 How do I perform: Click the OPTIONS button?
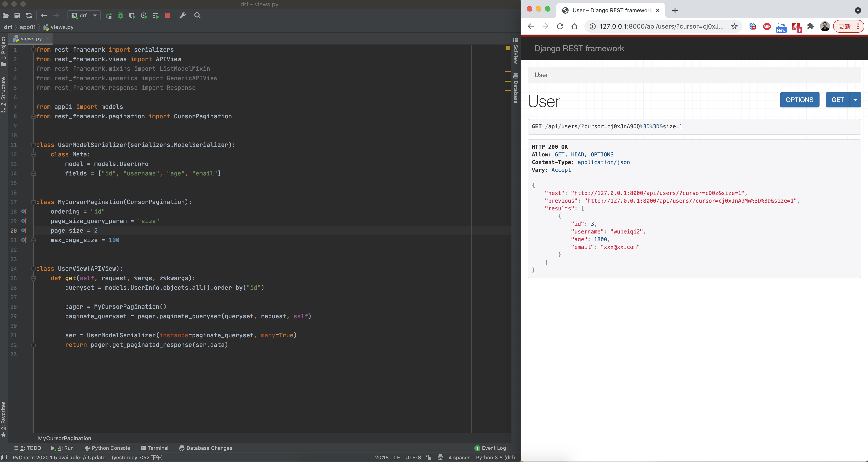pos(799,100)
